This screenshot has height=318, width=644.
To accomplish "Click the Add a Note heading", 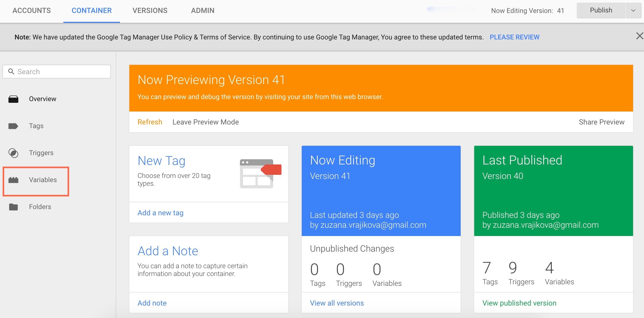I will [x=168, y=251].
